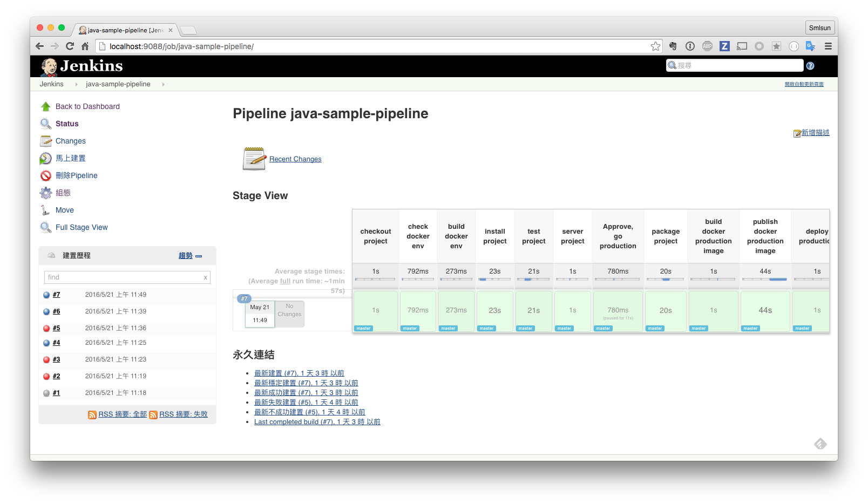Viewport: 868px width, 504px height.
Task: Open Full Stage View sidebar link
Action: (x=82, y=228)
